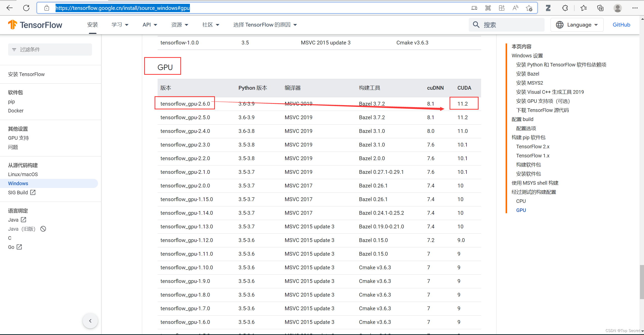
Task: Select the 安装 tab
Action: [x=92, y=25]
